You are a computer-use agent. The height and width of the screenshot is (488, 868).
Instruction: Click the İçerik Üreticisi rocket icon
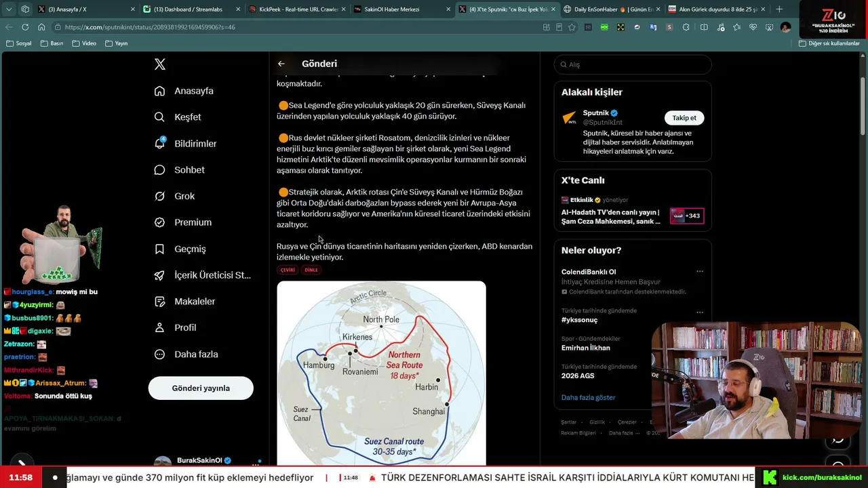click(x=159, y=275)
